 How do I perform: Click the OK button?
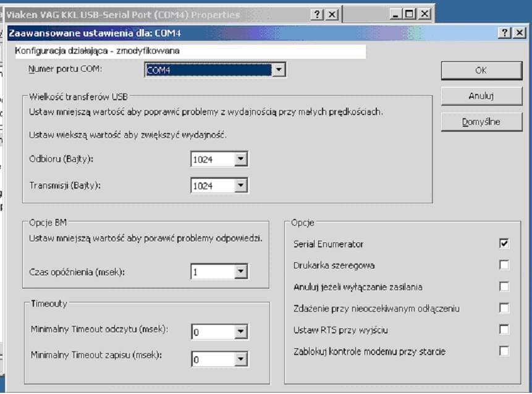pyautogui.click(x=481, y=71)
